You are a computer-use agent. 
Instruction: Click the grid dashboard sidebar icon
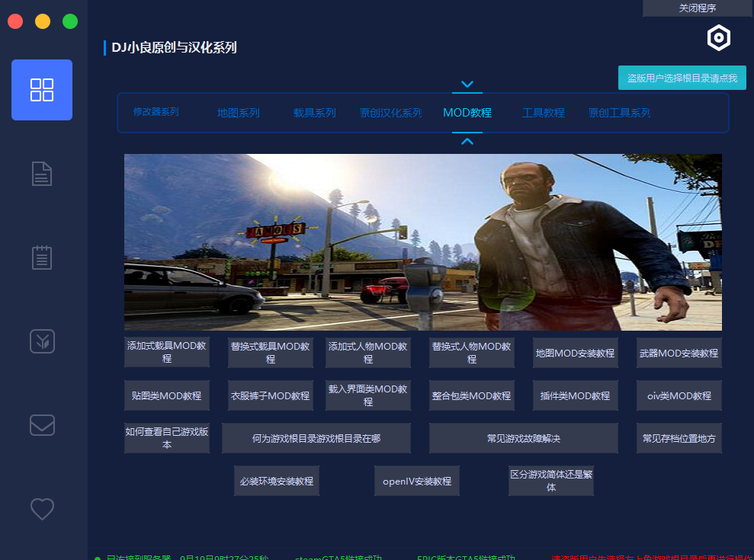pos(42,90)
